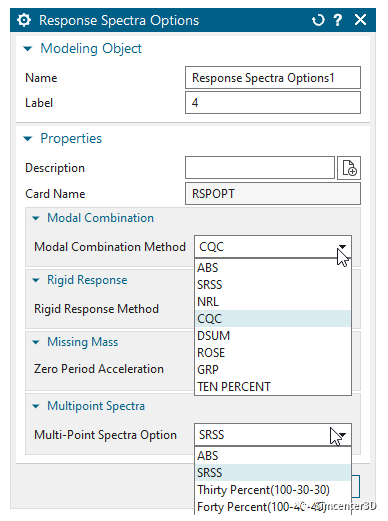
Task: Close the Response Spectra Options dialog
Action: 361,20
